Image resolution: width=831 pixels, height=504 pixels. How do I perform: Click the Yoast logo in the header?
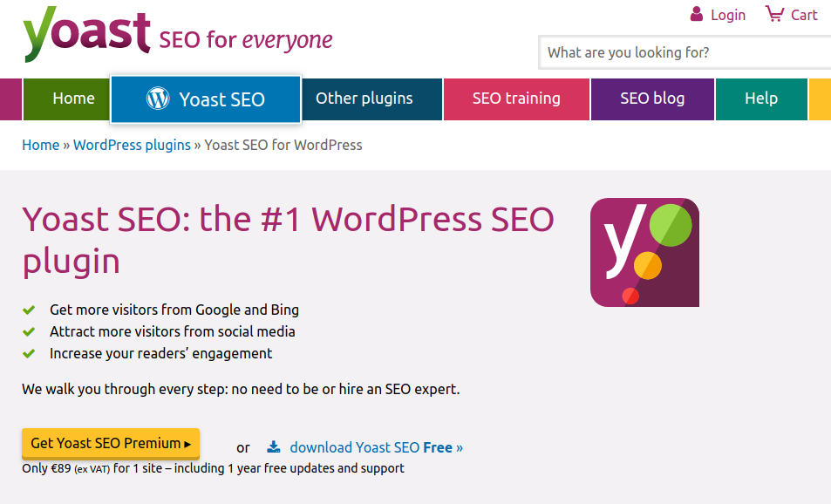tap(86, 35)
